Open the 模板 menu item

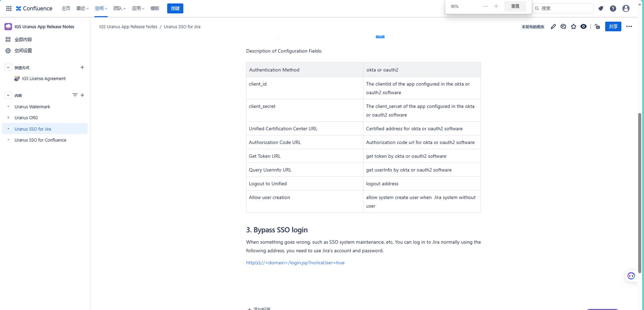[x=155, y=8]
